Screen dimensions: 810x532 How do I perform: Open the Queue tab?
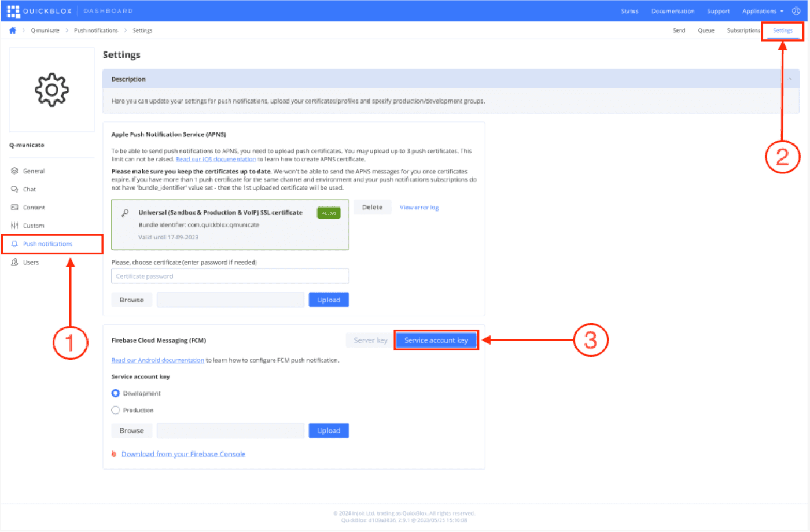pyautogui.click(x=706, y=30)
